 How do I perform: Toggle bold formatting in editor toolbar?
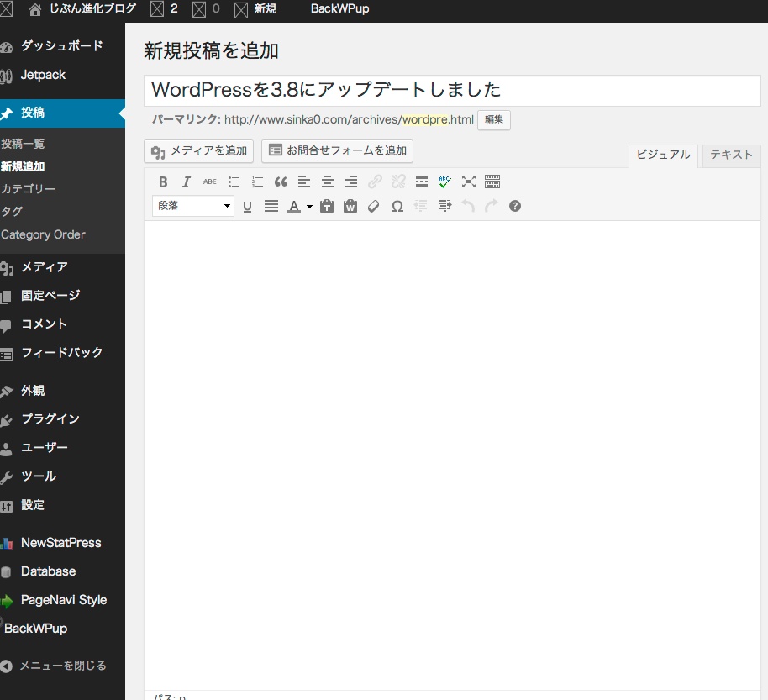pyautogui.click(x=163, y=182)
